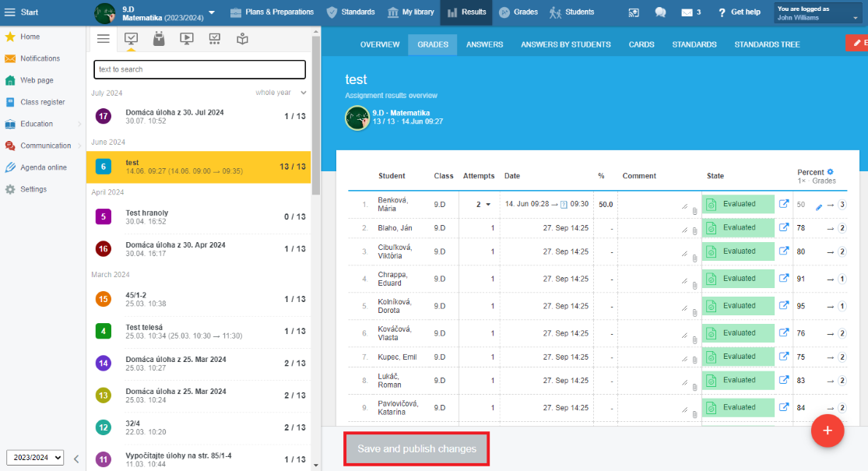Click the Percent column settings gear

pos(830,172)
